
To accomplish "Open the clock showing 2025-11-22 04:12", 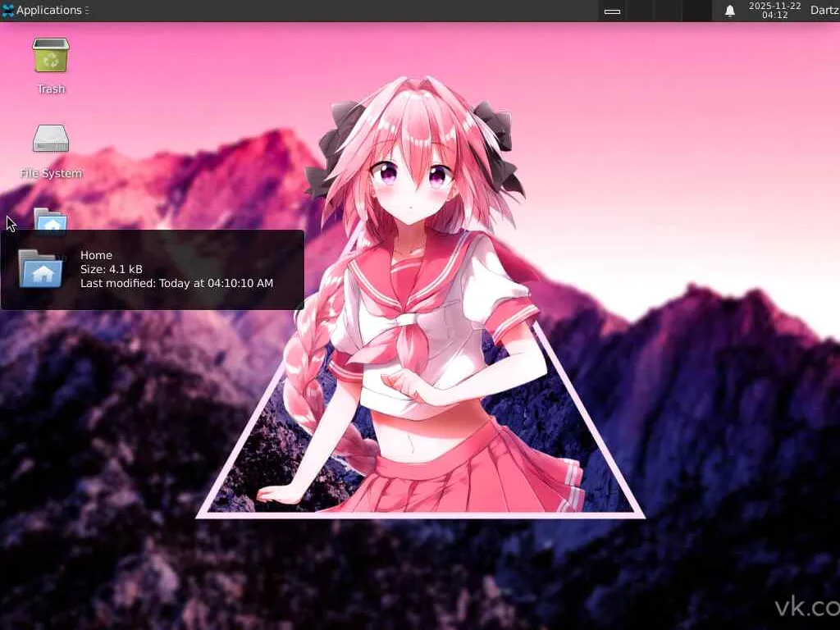I will 774,11.
